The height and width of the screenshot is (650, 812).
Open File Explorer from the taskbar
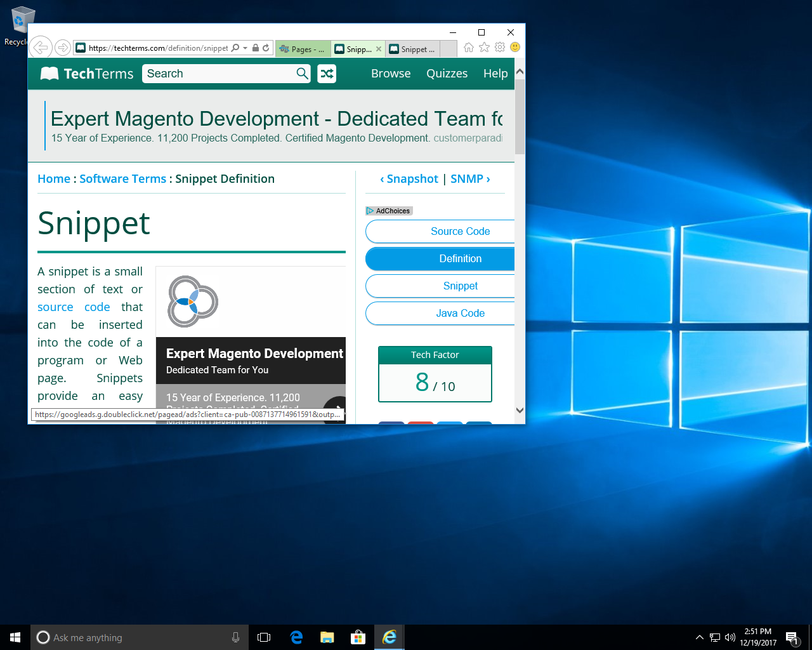click(327, 637)
